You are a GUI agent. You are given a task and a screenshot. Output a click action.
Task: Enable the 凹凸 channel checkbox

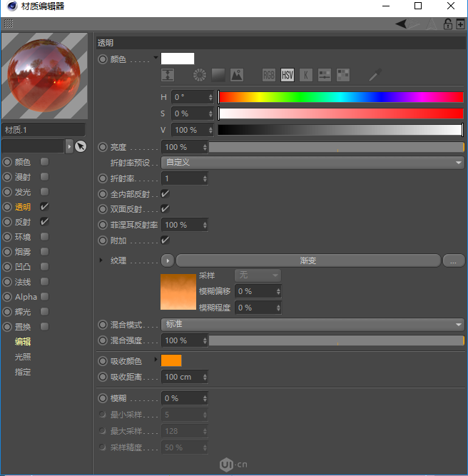[x=45, y=267]
